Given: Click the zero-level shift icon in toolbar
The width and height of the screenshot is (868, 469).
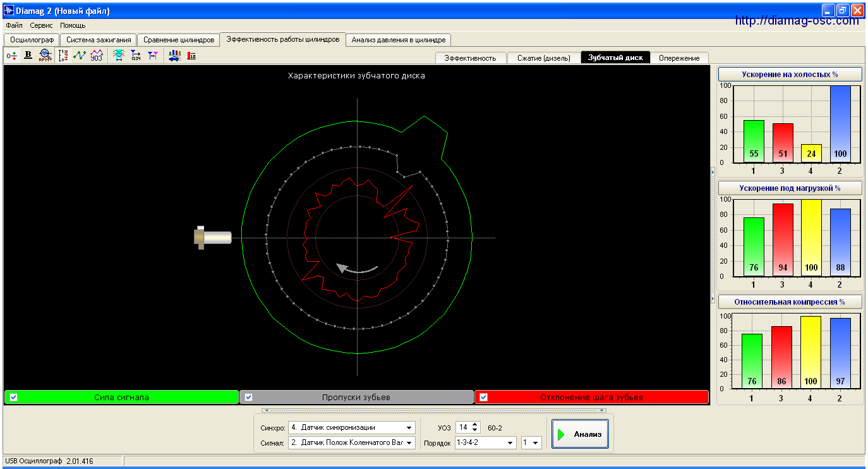Looking at the screenshot, I should pos(11,56).
